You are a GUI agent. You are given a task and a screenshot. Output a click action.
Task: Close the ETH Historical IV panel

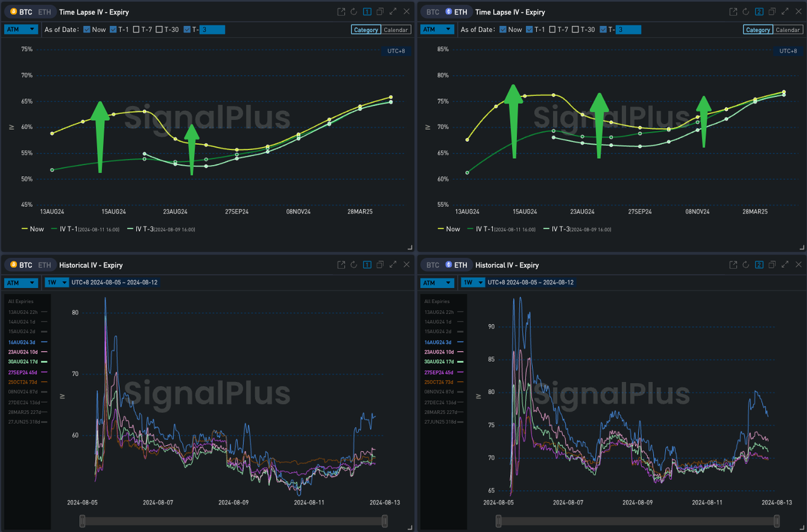point(799,265)
